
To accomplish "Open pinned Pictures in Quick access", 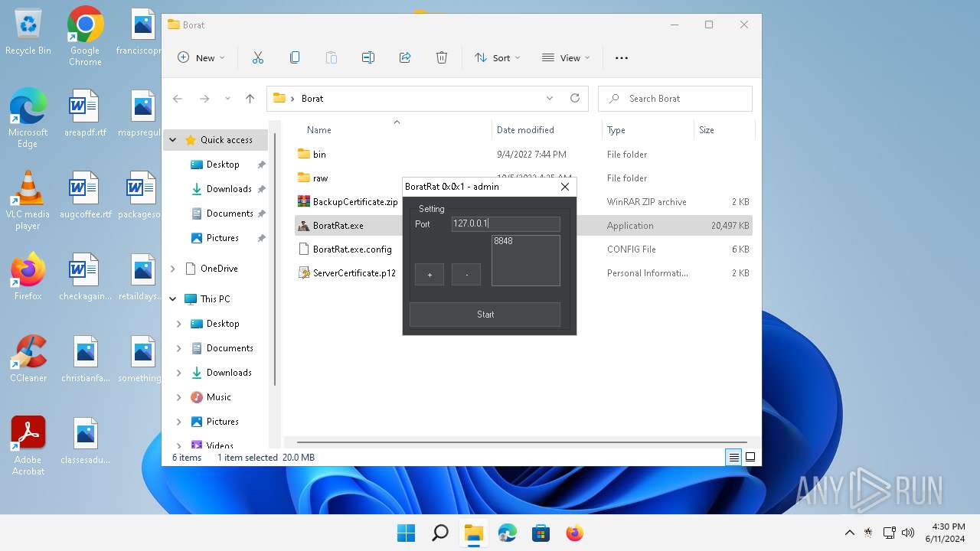I will point(223,238).
